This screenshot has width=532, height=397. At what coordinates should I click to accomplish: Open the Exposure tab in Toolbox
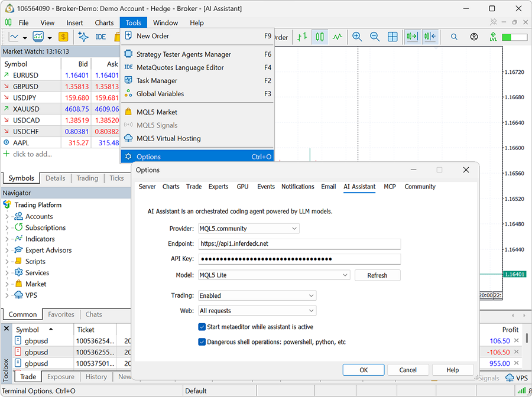pyautogui.click(x=61, y=377)
